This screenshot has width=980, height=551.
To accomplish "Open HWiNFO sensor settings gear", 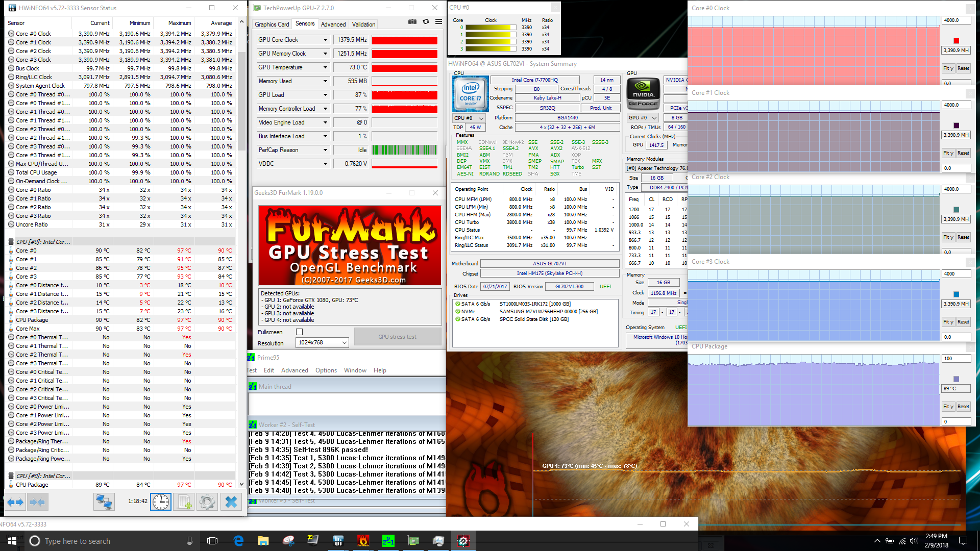I will pos(207,502).
